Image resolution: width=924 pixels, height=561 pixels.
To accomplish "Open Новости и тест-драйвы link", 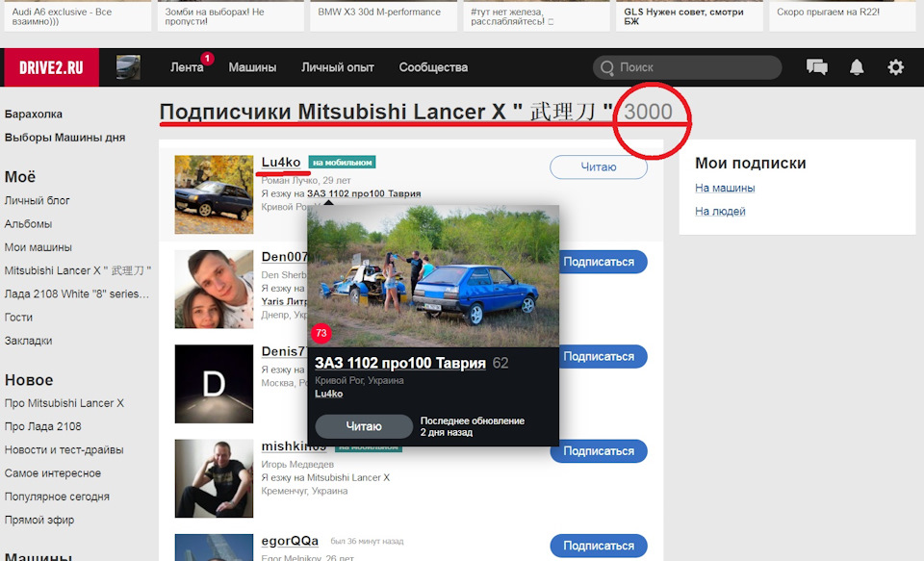I will [x=64, y=449].
